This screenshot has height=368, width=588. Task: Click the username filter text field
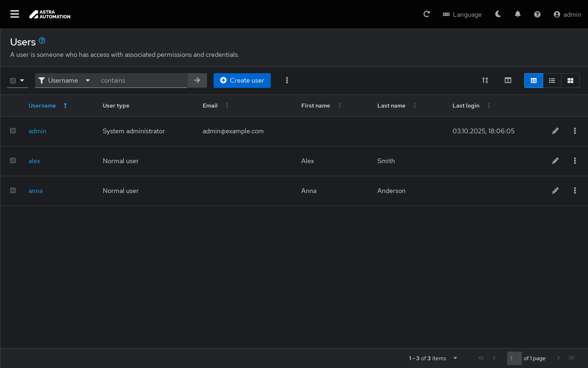(x=141, y=81)
